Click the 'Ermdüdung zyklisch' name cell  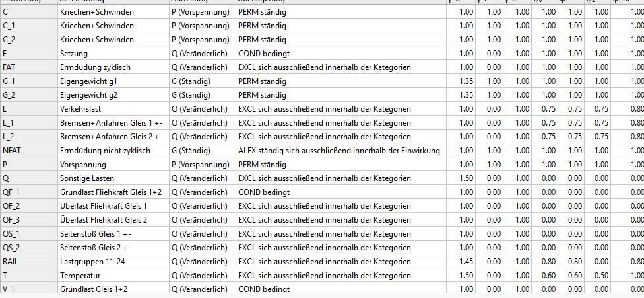coord(113,67)
